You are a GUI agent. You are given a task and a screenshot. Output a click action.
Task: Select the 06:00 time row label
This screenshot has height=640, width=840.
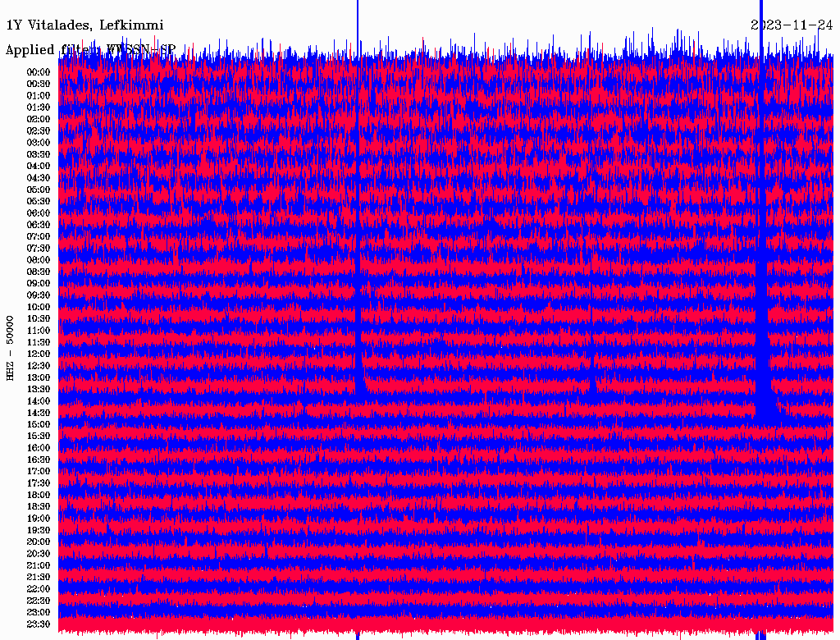(39, 213)
